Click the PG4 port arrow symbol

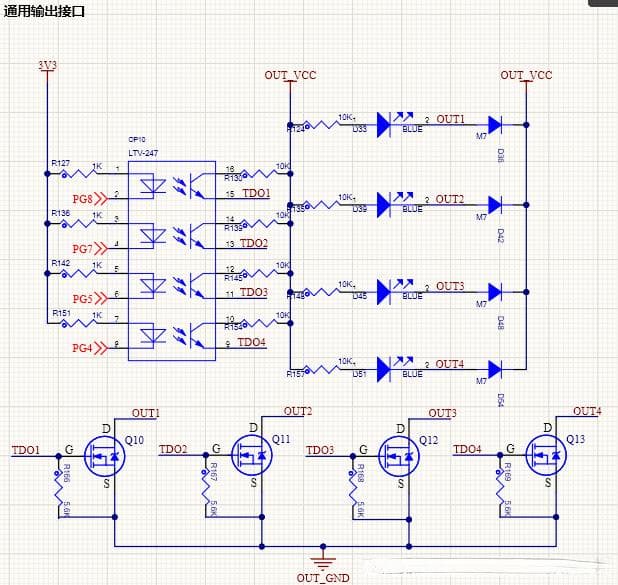click(x=101, y=348)
